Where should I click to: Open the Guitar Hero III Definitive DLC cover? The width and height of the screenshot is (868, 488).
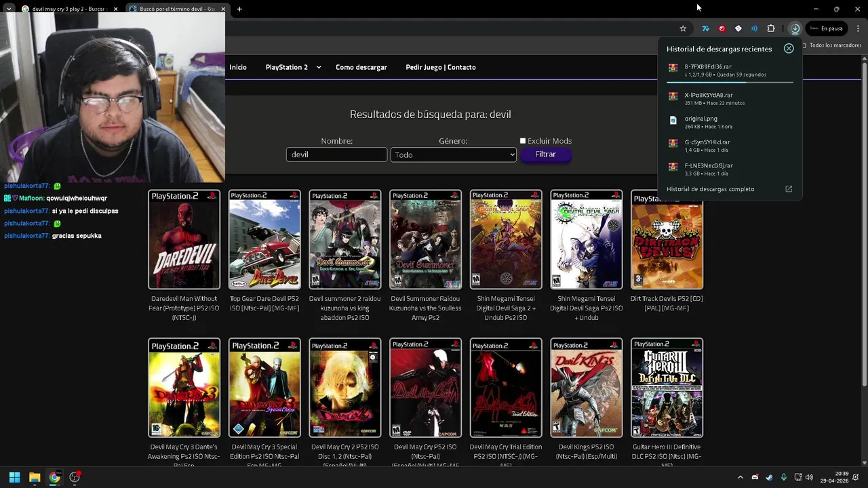point(667,388)
